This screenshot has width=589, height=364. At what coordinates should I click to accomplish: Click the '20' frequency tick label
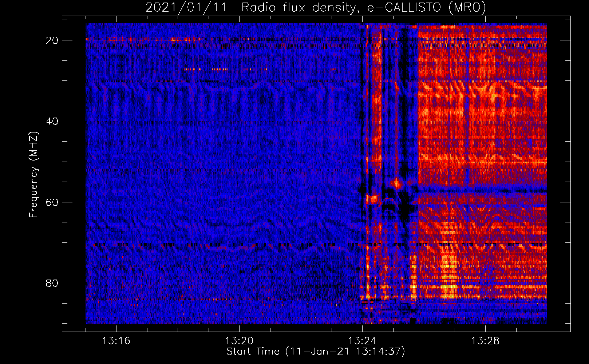pyautogui.click(x=52, y=40)
